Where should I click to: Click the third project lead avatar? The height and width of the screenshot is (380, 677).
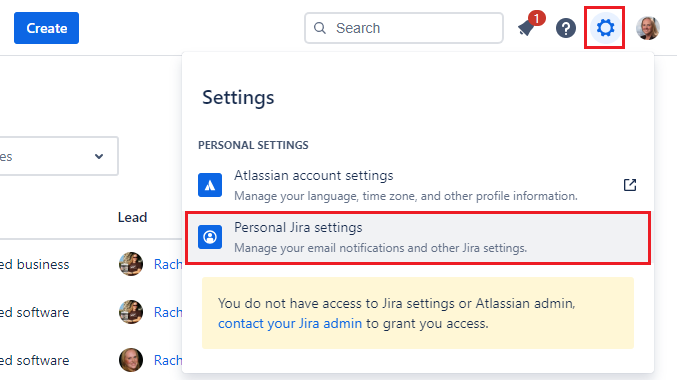131,360
